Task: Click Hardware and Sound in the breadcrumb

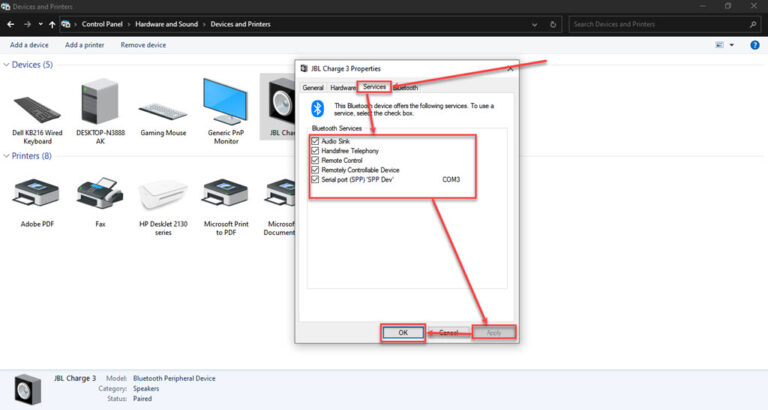Action: pyautogui.click(x=167, y=24)
